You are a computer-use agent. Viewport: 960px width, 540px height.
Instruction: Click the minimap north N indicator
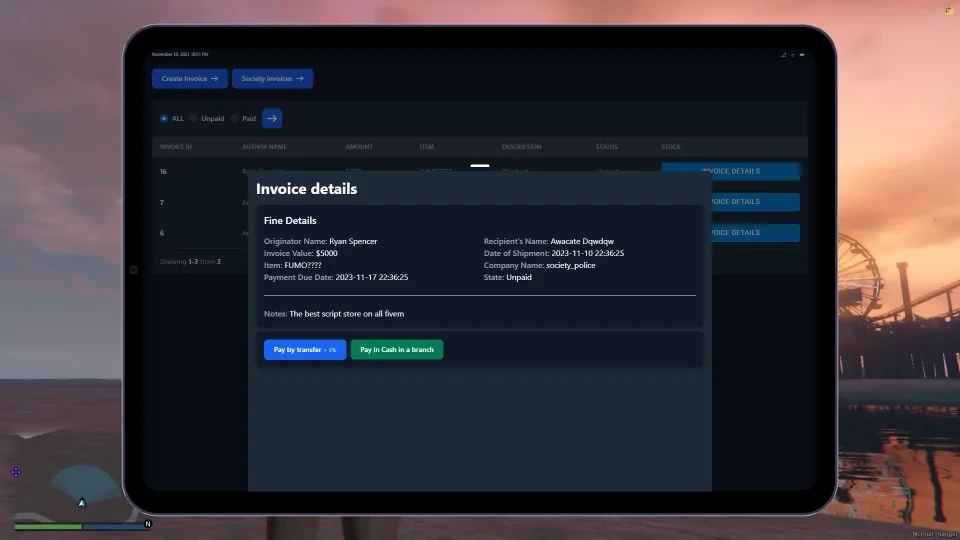pyautogui.click(x=148, y=523)
